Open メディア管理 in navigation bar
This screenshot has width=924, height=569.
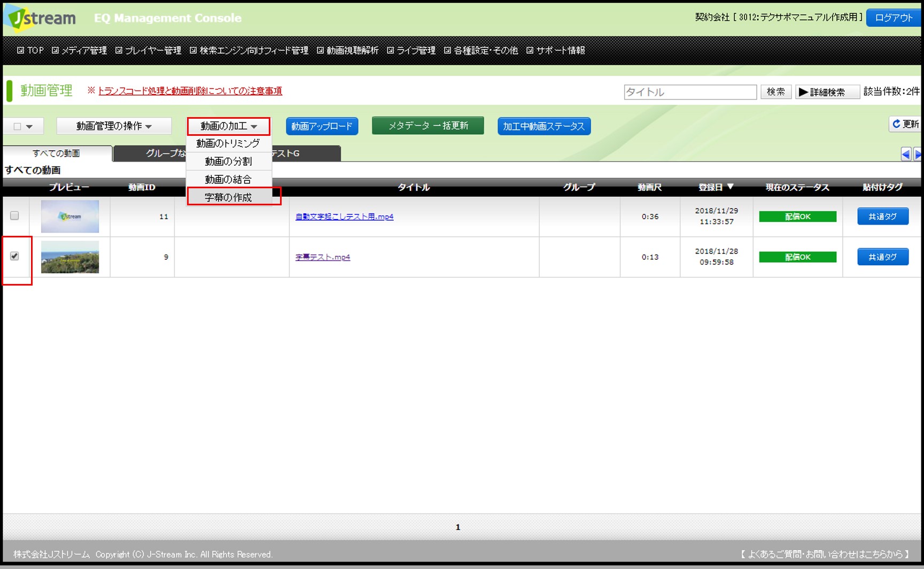[80, 50]
